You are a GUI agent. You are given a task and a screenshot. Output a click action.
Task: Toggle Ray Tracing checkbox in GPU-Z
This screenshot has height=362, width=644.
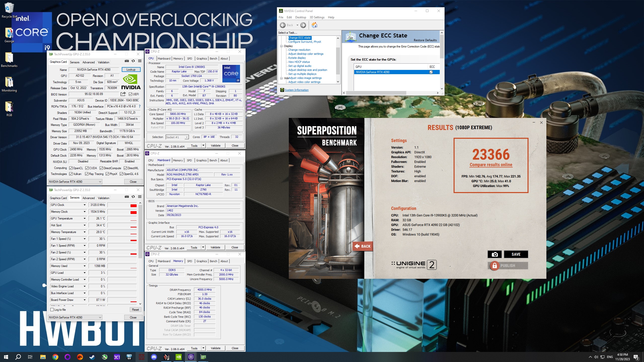click(87, 174)
